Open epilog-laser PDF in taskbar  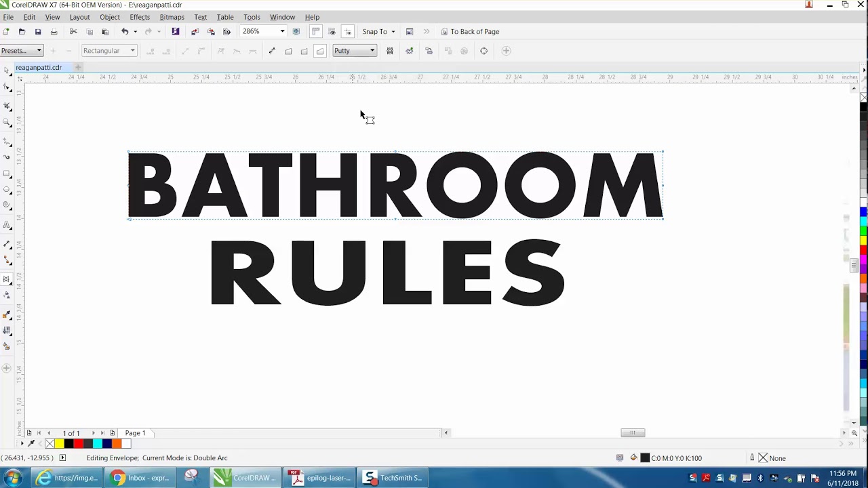320,478
